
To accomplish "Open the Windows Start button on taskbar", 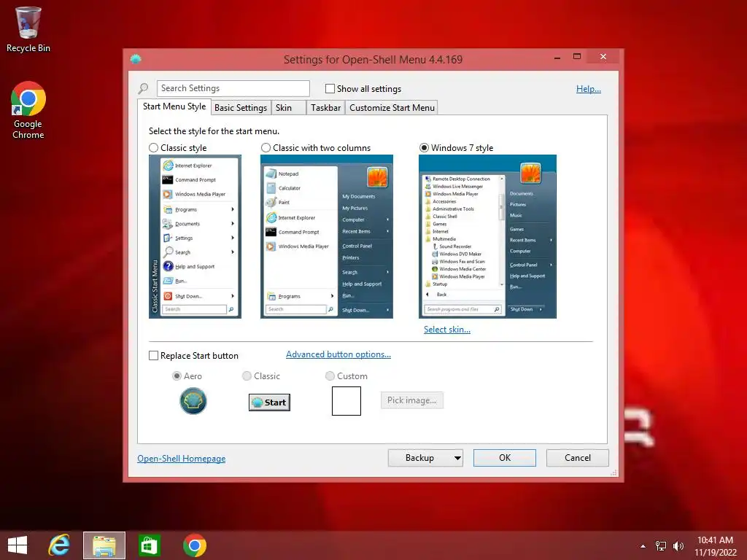I will (x=18, y=545).
